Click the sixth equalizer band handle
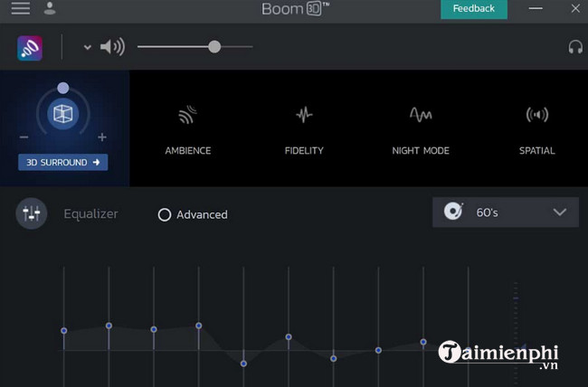 pyautogui.click(x=289, y=336)
